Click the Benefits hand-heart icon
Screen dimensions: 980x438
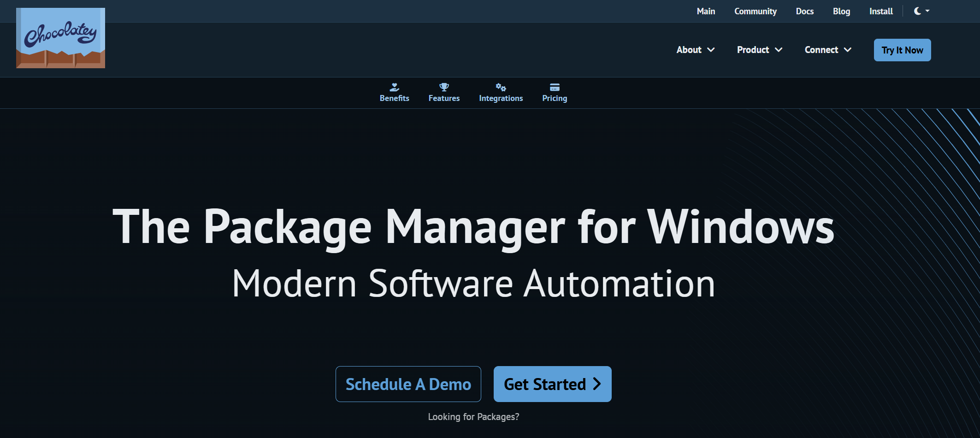395,87
